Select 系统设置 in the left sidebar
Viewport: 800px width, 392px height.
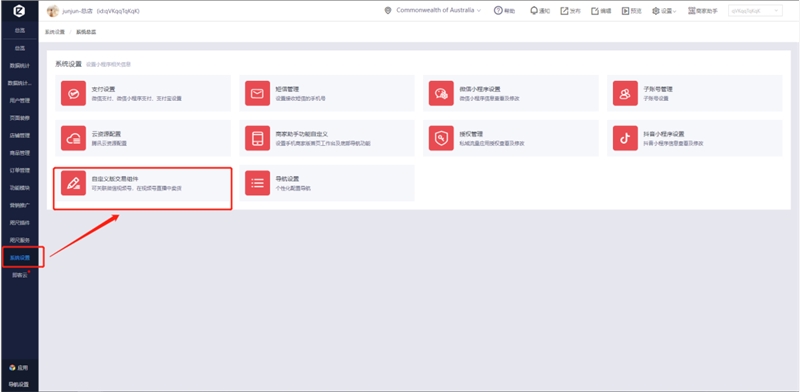(20, 257)
